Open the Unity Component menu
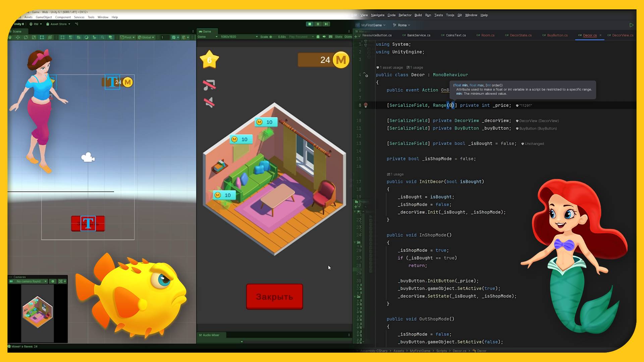Viewport: 644px width, 362px height. click(x=63, y=17)
